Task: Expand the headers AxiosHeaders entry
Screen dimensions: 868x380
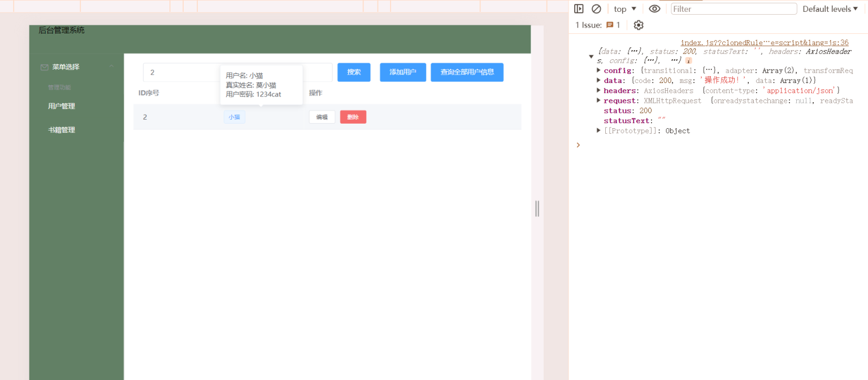Action: point(599,91)
